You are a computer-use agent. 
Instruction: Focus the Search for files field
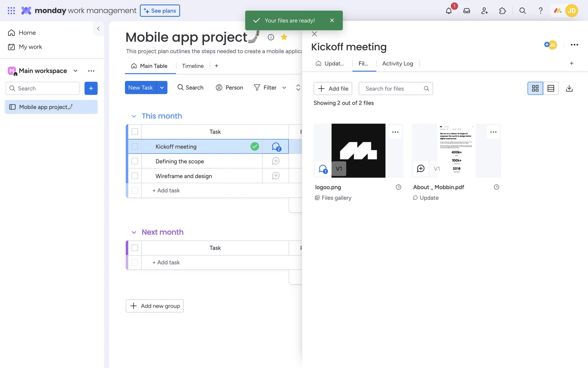pyautogui.click(x=392, y=89)
